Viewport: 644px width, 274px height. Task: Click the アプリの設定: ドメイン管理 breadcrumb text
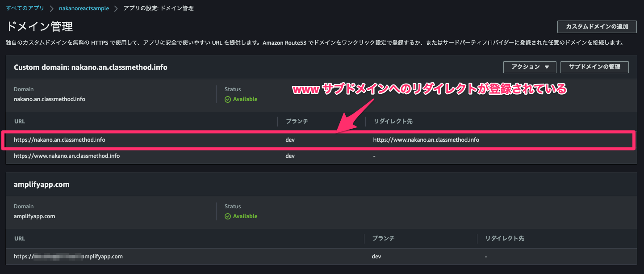click(x=159, y=8)
